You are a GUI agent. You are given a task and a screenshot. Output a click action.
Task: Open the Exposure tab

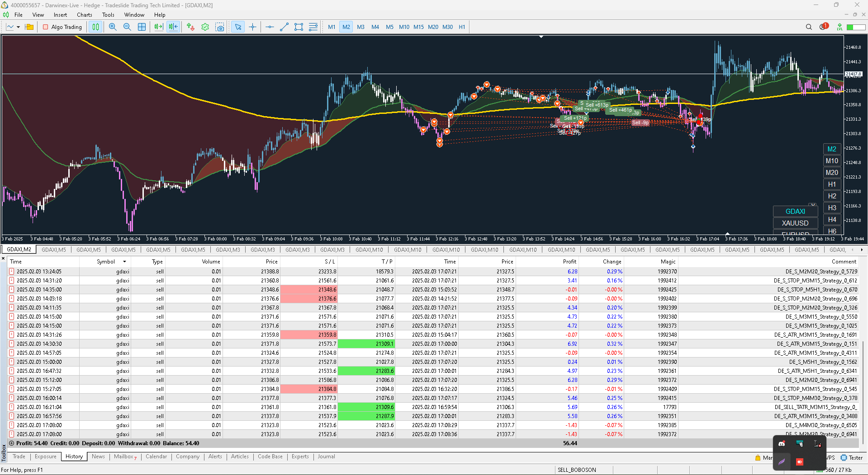pyautogui.click(x=46, y=457)
